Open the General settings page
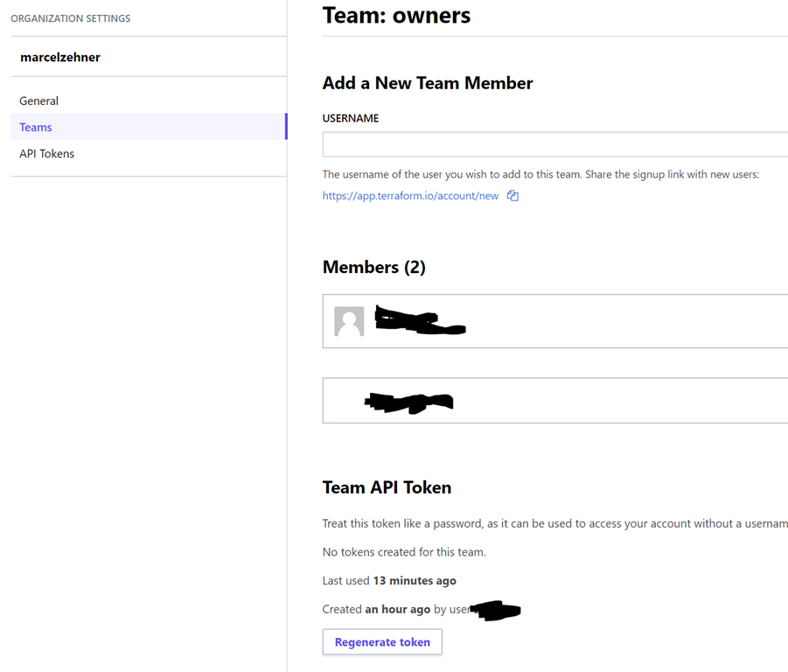788x672 pixels. click(39, 101)
